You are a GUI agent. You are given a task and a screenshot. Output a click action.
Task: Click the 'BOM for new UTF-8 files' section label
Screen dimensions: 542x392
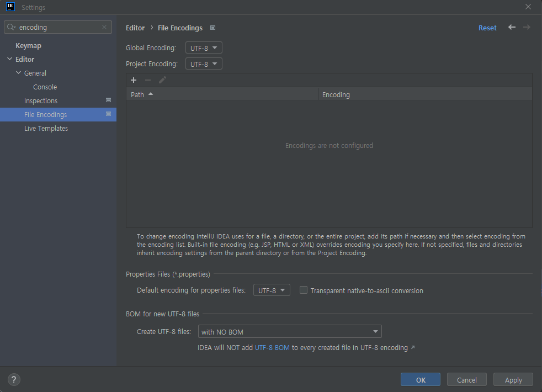pos(162,314)
